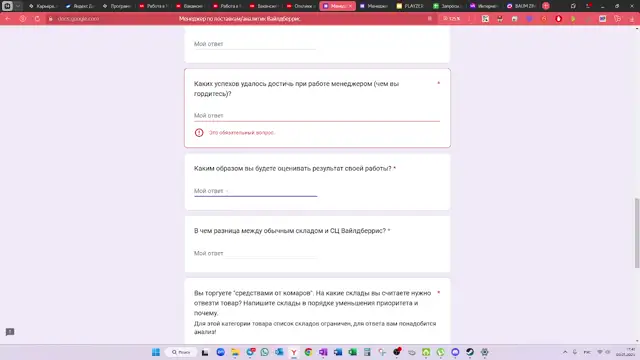Open the Windows Start menu

[x=156, y=352]
